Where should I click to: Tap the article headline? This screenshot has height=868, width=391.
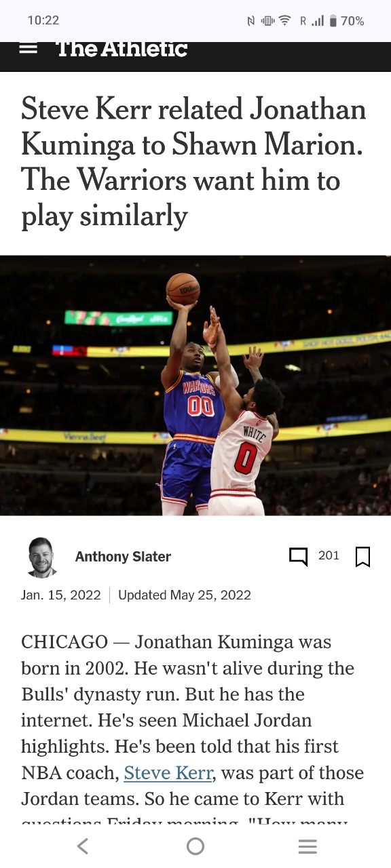click(194, 162)
